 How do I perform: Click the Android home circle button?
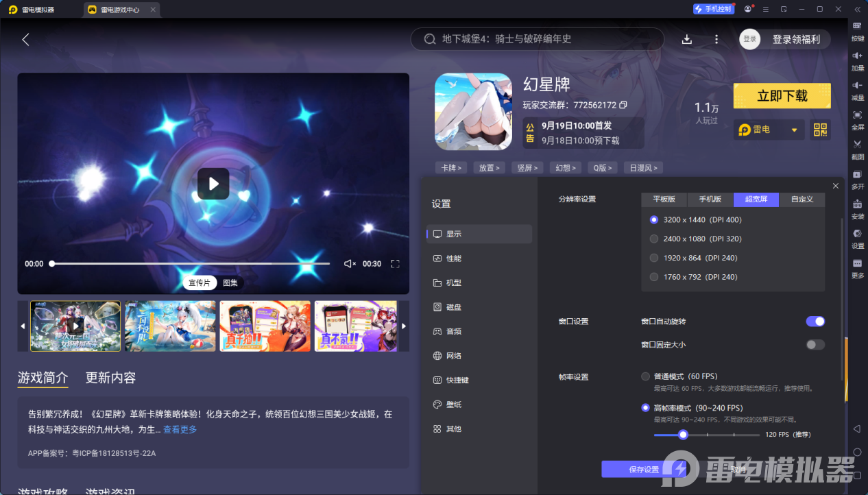click(857, 452)
